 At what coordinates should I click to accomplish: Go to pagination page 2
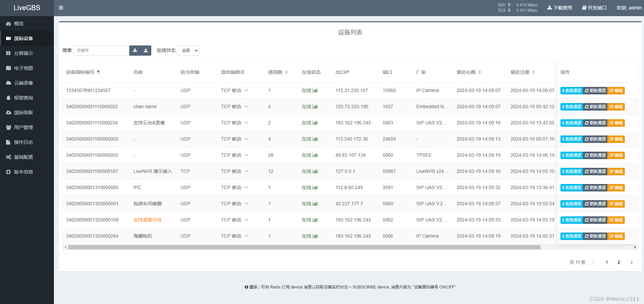point(619,262)
